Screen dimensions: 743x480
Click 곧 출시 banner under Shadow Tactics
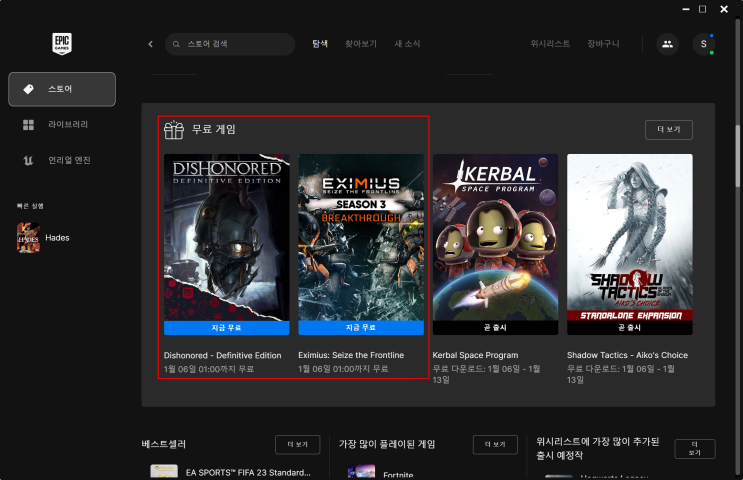coord(630,328)
